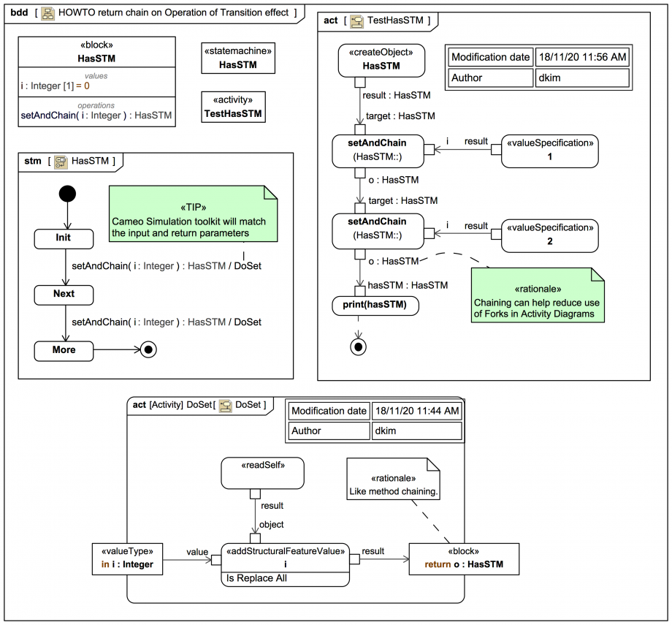Viewport: 672px width, 625px height.
Task: Click the Next state
Action: [64, 294]
